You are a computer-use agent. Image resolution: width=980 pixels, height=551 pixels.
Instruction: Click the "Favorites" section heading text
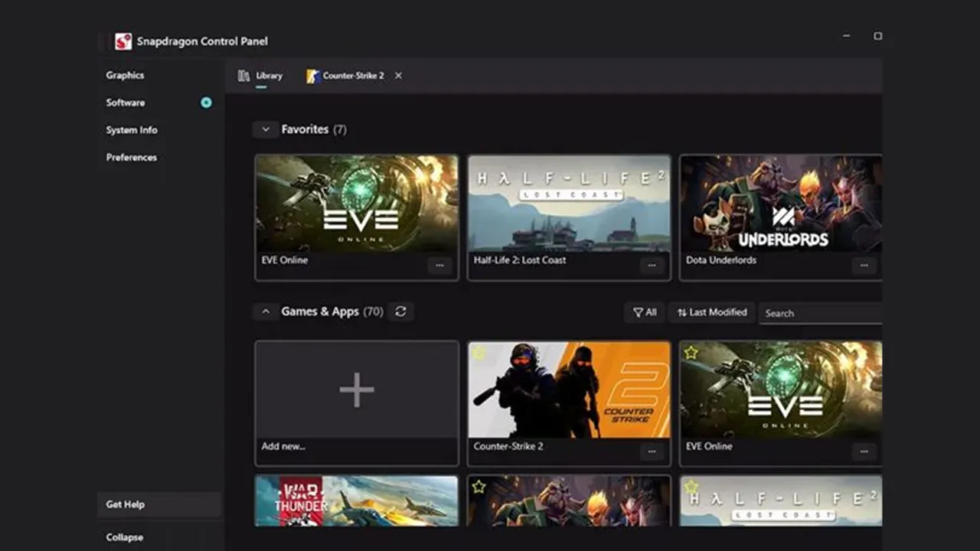click(305, 129)
